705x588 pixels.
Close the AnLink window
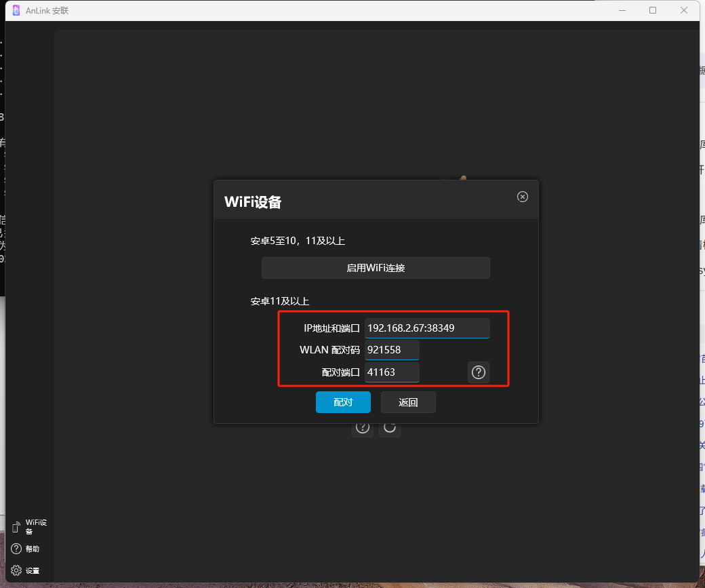click(684, 10)
